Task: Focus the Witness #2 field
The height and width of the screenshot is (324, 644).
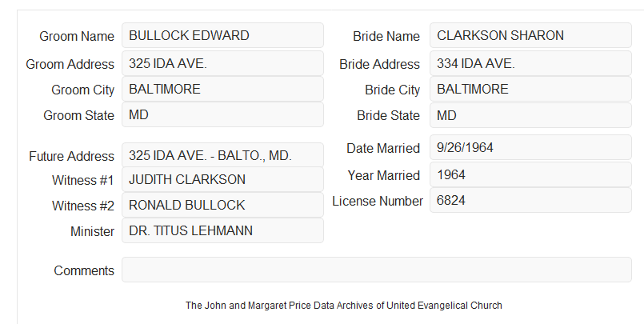Action: click(x=222, y=205)
